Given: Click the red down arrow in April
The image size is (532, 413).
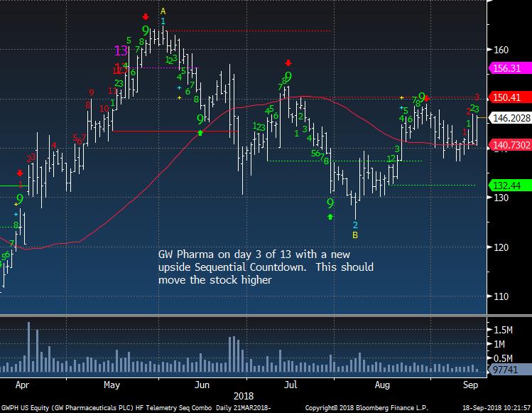Looking at the screenshot, I should (x=20, y=173).
